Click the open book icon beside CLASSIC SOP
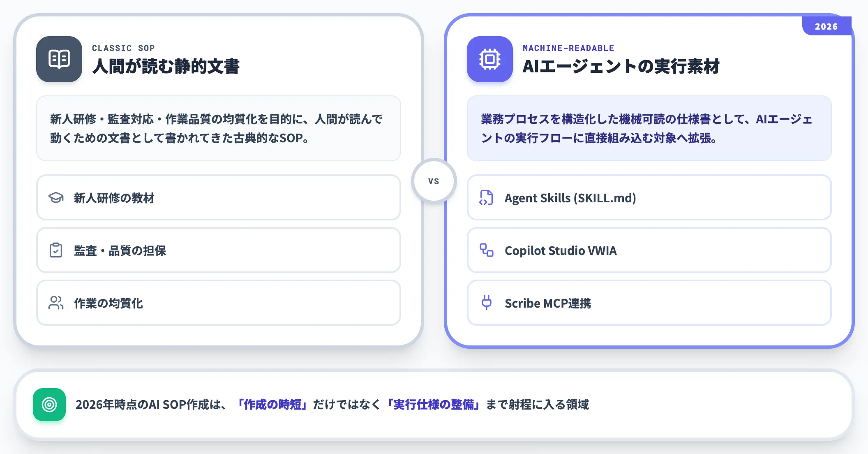This screenshot has height=454, width=868. tap(59, 59)
